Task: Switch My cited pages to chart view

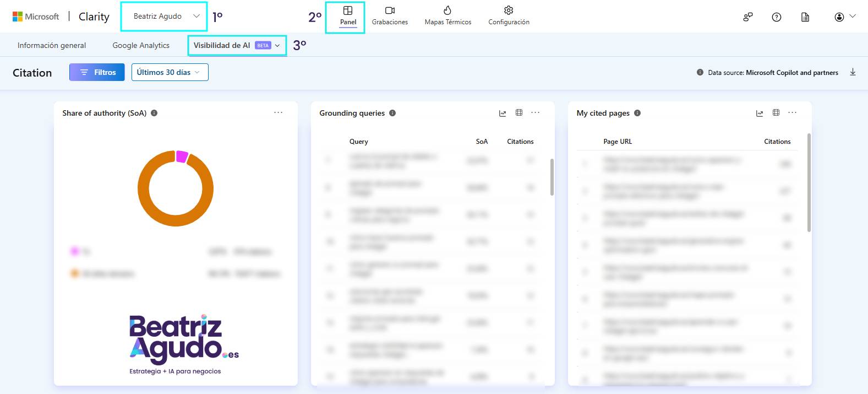Action: tap(760, 113)
